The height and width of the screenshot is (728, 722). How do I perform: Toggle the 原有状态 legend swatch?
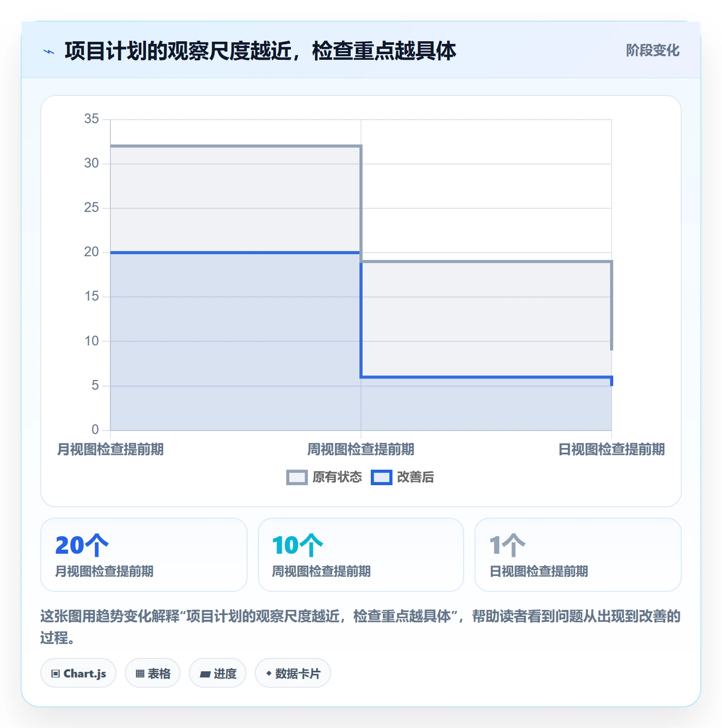[297, 477]
